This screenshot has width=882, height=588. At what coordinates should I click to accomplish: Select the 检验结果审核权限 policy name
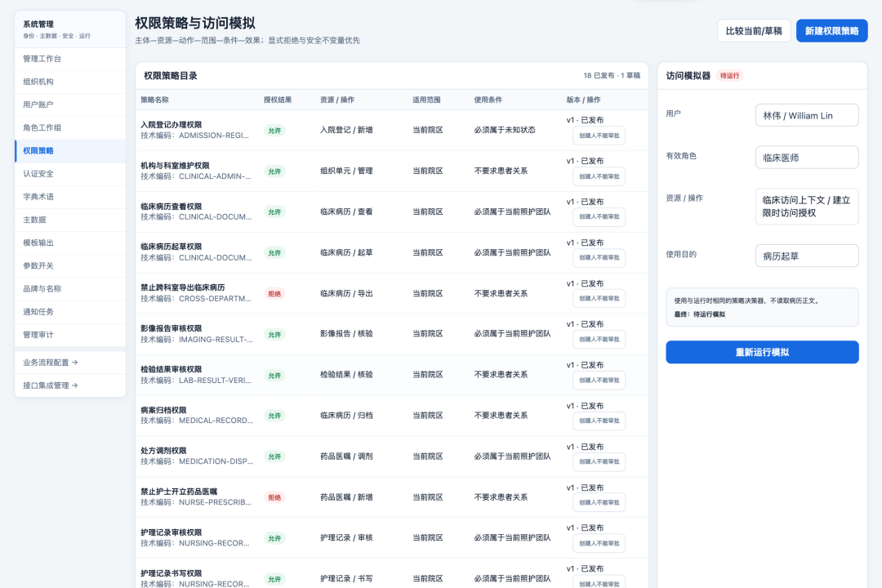pos(171,370)
